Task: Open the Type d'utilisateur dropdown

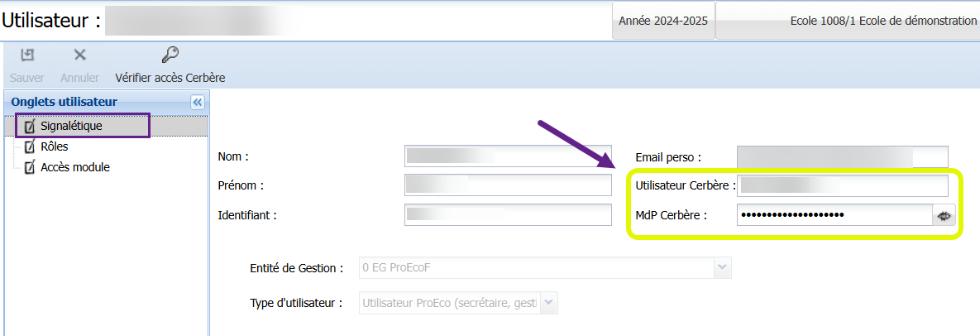Action: (549, 304)
